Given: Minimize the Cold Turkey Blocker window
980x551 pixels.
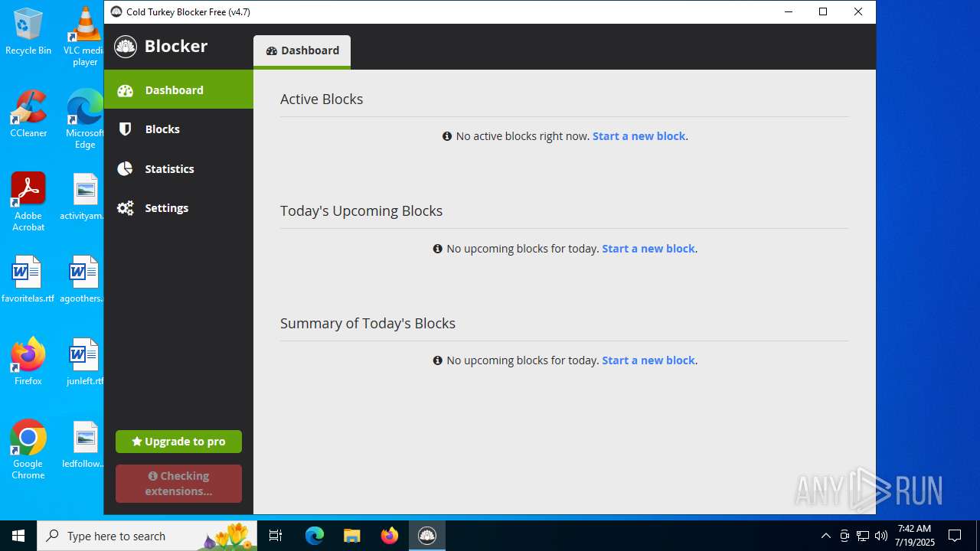Looking at the screenshot, I should [x=789, y=11].
